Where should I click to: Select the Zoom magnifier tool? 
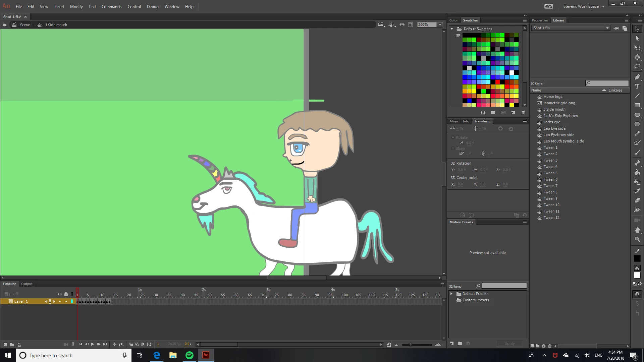click(637, 239)
